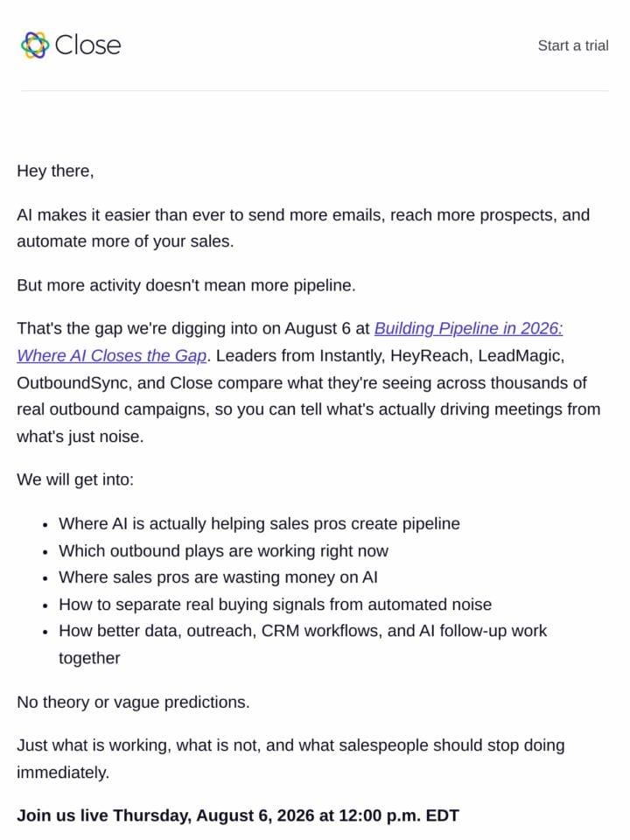
Task: Click the No theory or vague predictions line
Action: click(133, 702)
